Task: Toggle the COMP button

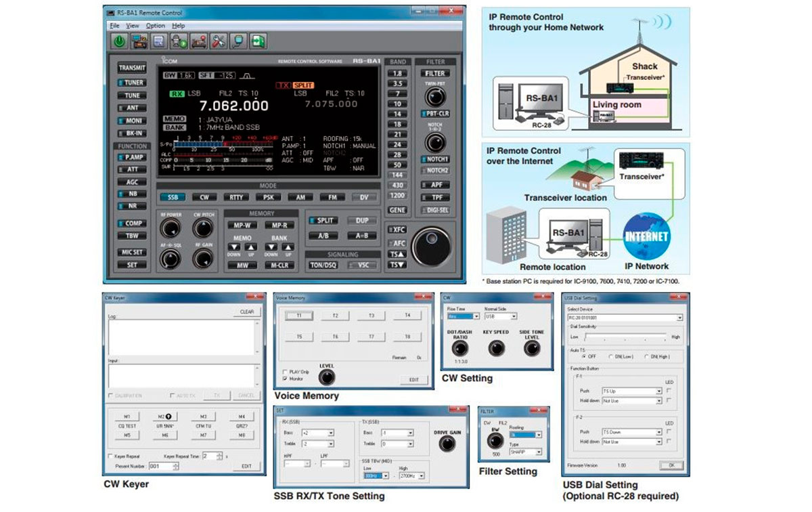Action: pyautogui.click(x=132, y=223)
